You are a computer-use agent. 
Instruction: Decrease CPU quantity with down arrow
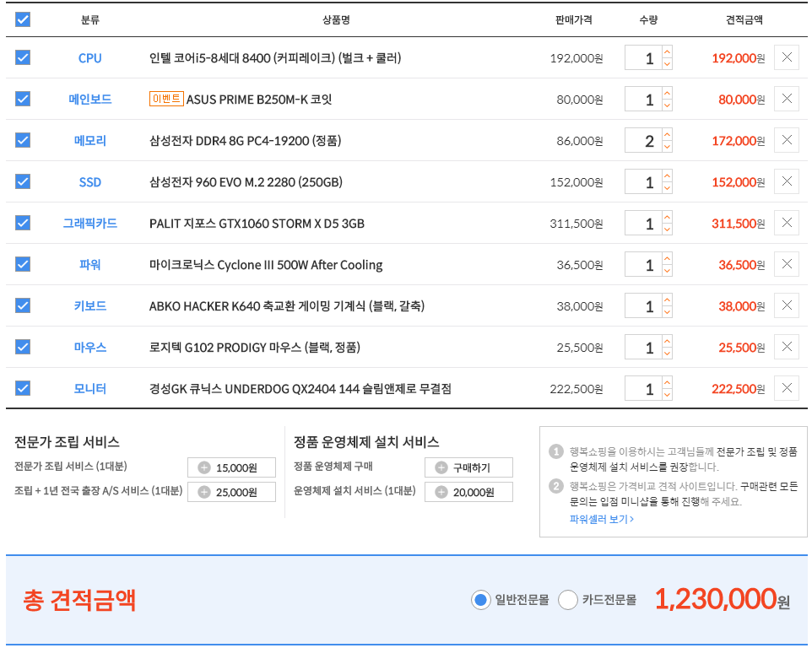click(668, 64)
